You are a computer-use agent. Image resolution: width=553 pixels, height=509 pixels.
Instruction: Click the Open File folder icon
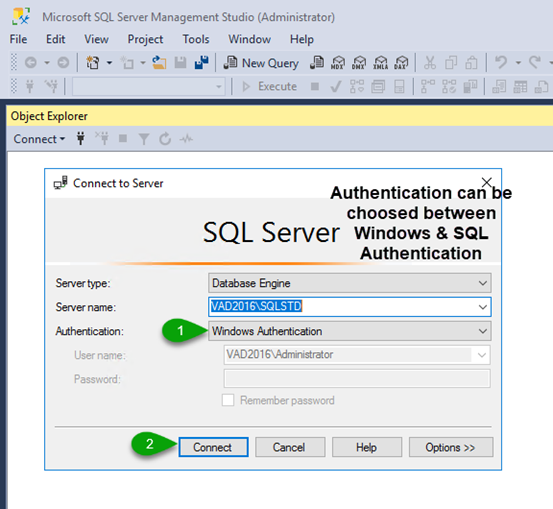(159, 63)
